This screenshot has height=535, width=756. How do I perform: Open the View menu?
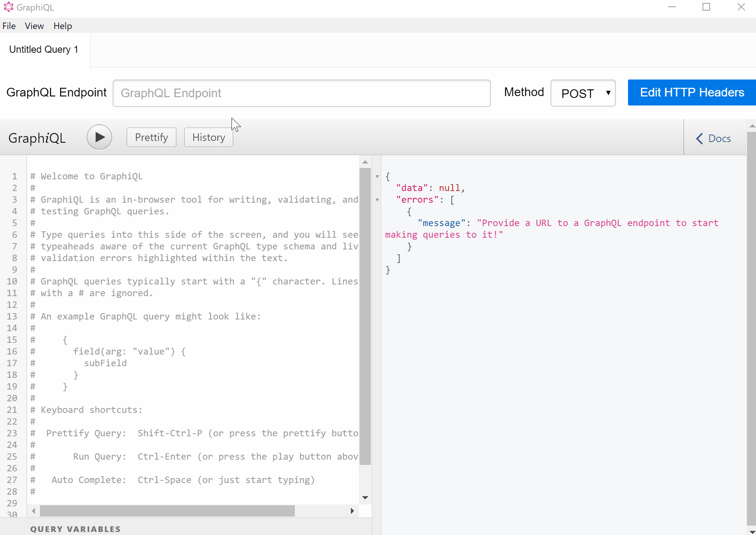34,26
